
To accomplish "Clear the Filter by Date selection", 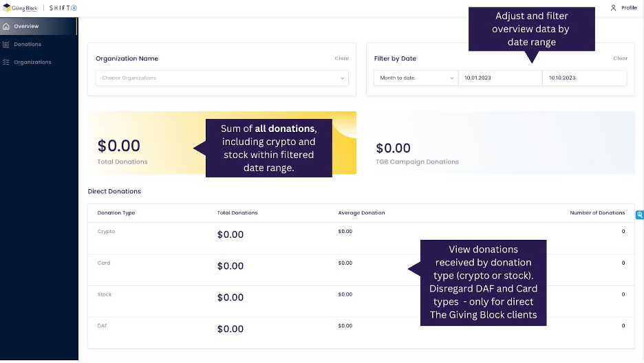I will [x=620, y=58].
